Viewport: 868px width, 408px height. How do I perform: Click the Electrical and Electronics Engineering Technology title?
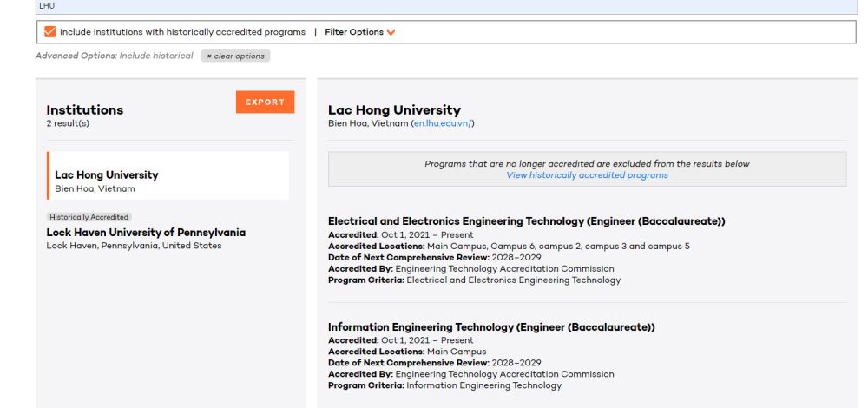point(527,221)
